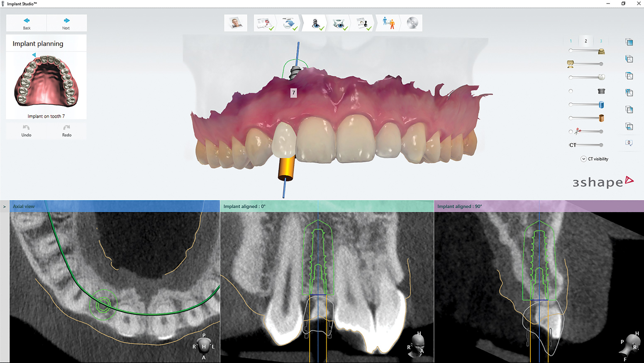
Task: Toggle the scissors cut view option
Action: click(x=571, y=131)
